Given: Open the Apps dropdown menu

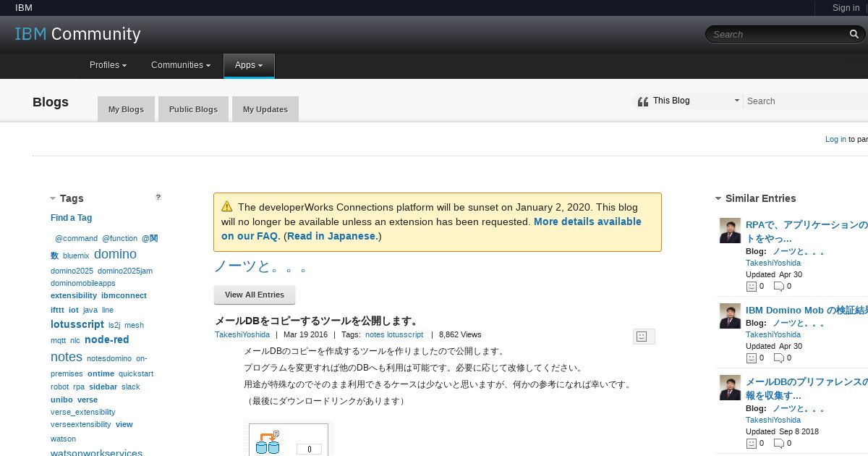Looking at the screenshot, I should (x=249, y=65).
